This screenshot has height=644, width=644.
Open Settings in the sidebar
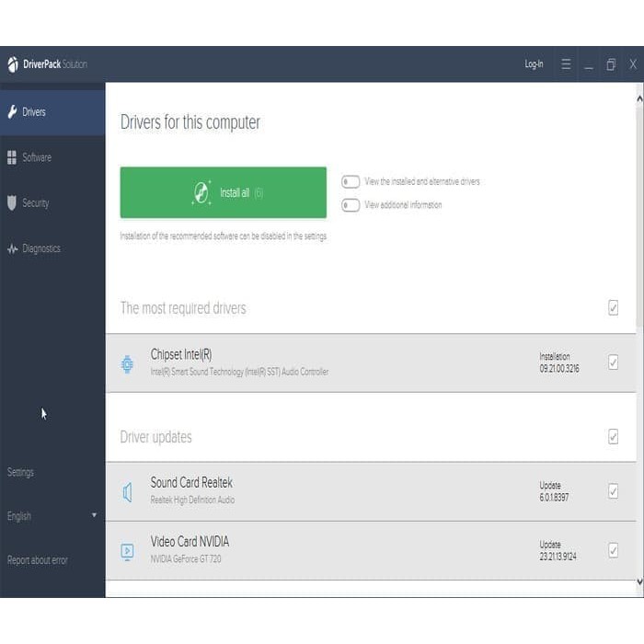click(x=20, y=472)
